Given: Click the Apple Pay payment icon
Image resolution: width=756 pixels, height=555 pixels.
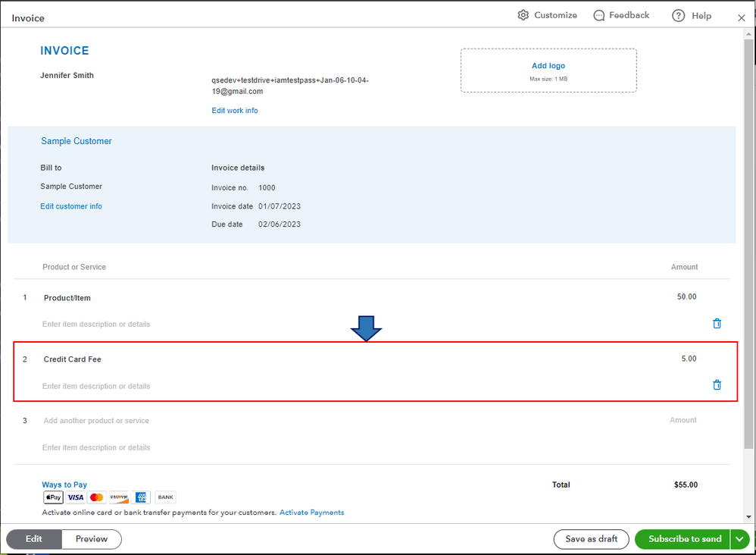Looking at the screenshot, I should pos(54,497).
